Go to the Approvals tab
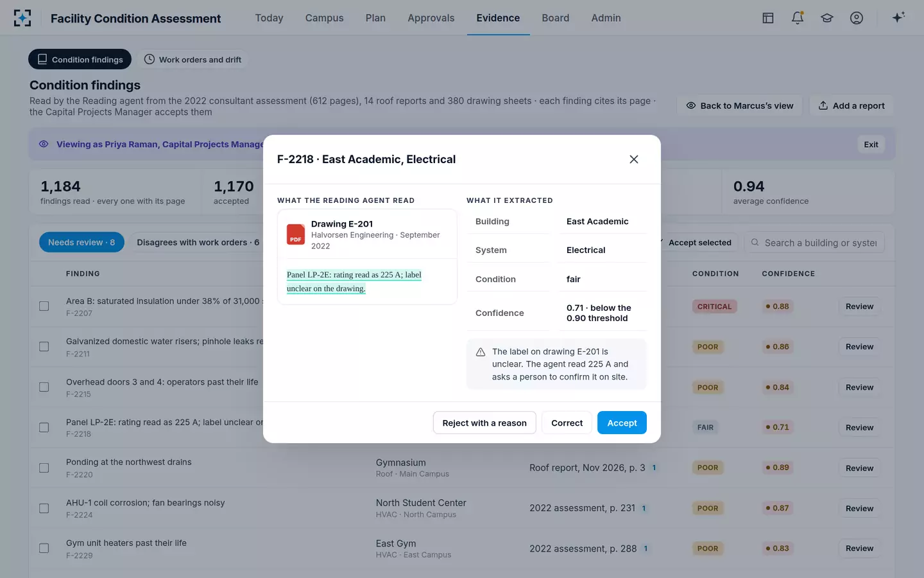 pos(431,18)
